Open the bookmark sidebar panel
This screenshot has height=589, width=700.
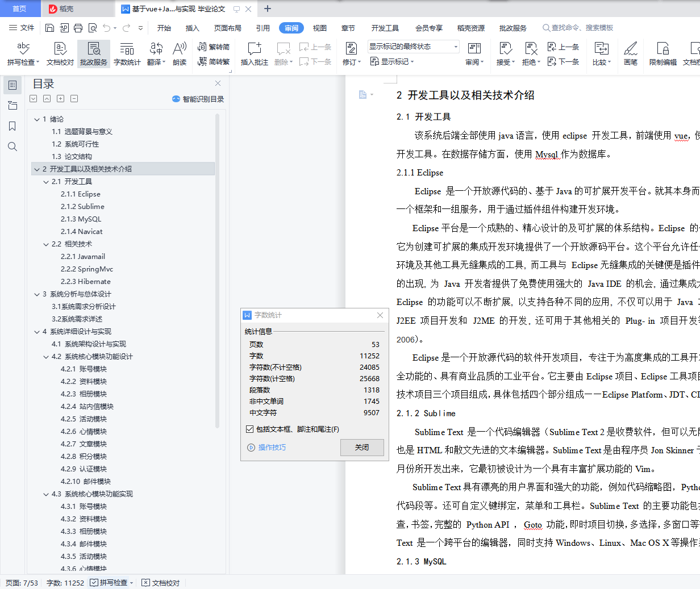13,126
